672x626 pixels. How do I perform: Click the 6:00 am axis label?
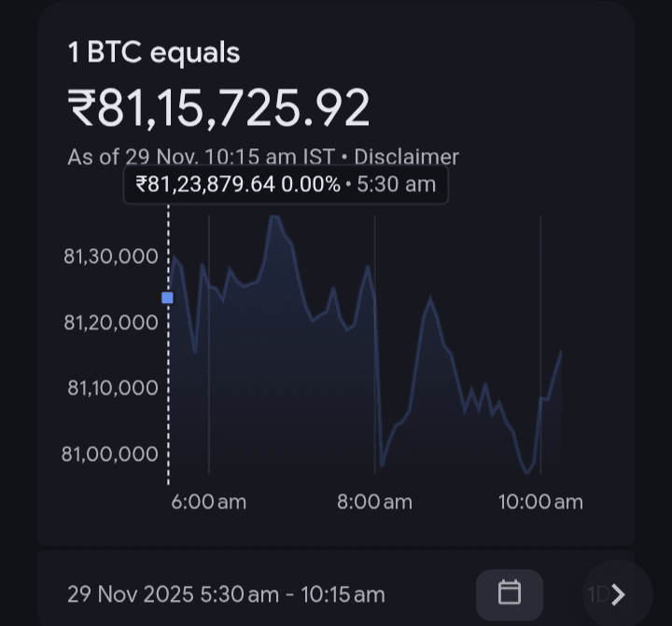(x=209, y=502)
